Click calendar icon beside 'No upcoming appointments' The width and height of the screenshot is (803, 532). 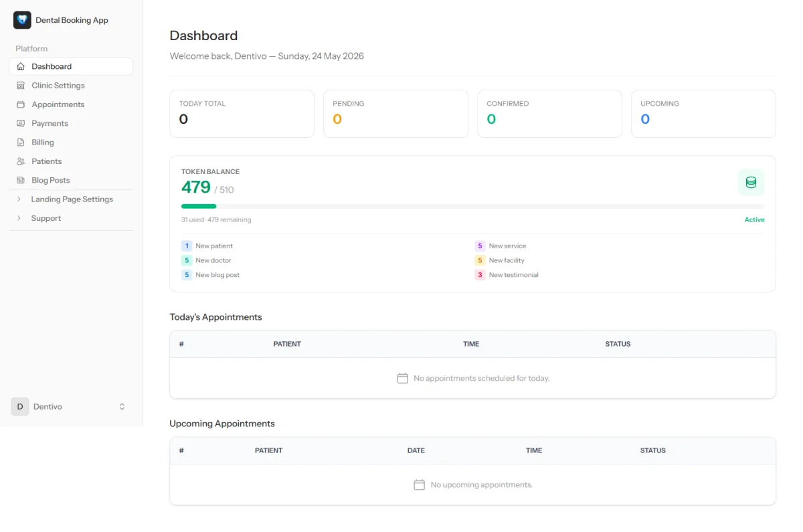419,484
